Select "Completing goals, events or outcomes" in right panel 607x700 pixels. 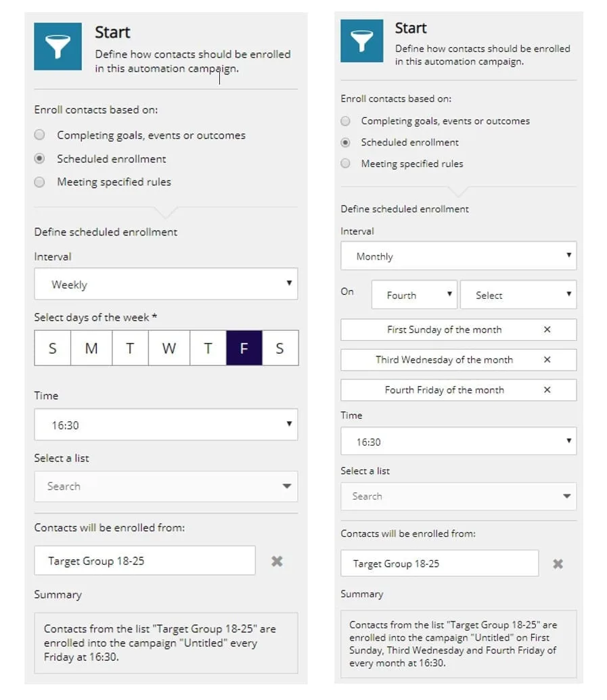coord(345,121)
